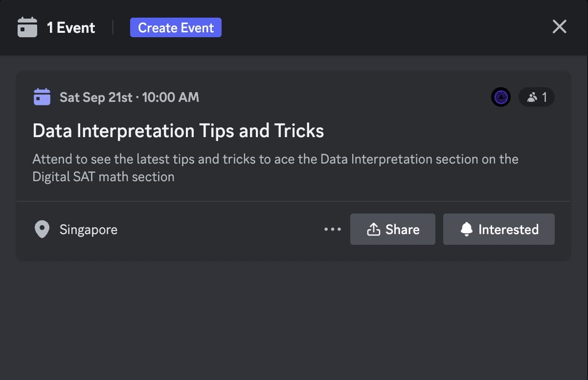Image resolution: width=588 pixels, height=380 pixels.
Task: Open the three-dot more options menu
Action: tap(333, 229)
